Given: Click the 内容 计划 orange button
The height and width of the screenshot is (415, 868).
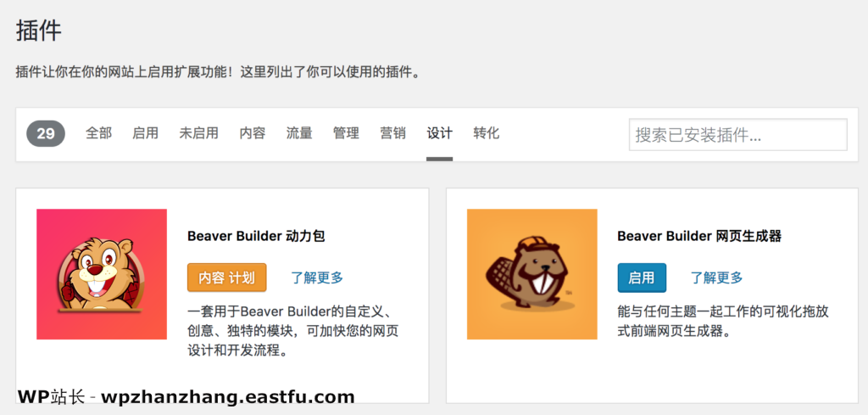Looking at the screenshot, I should [x=227, y=278].
